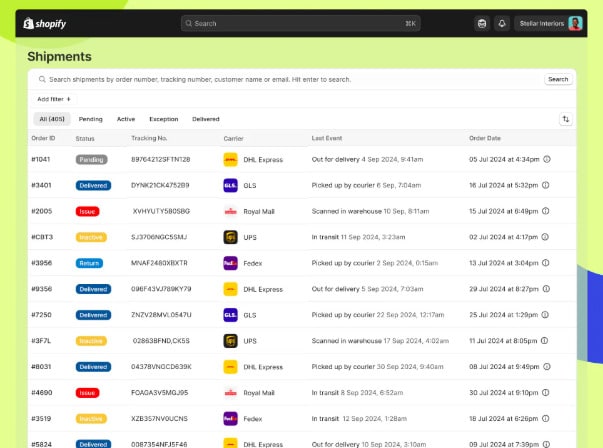
Task: Expand the Add filter option
Action: pyautogui.click(x=54, y=99)
